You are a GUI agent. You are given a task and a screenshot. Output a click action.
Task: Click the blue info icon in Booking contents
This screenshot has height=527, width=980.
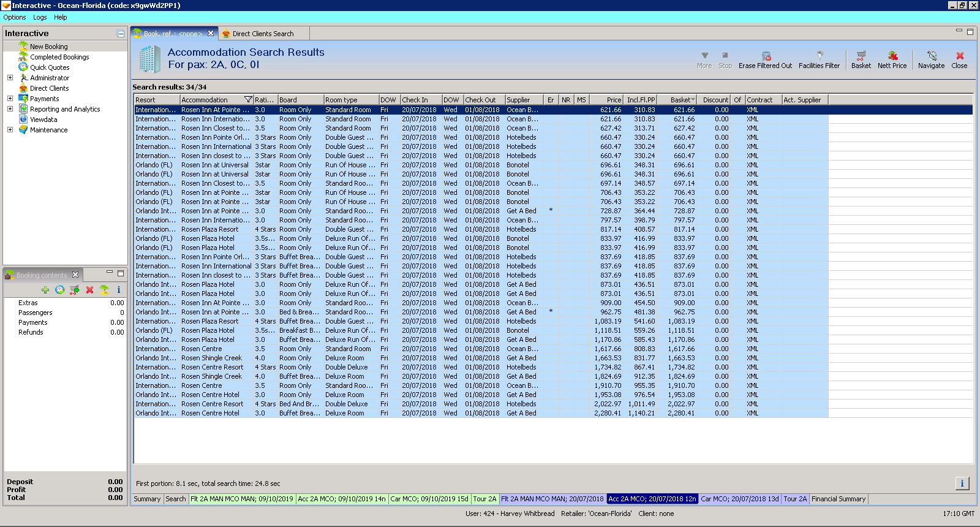point(119,290)
